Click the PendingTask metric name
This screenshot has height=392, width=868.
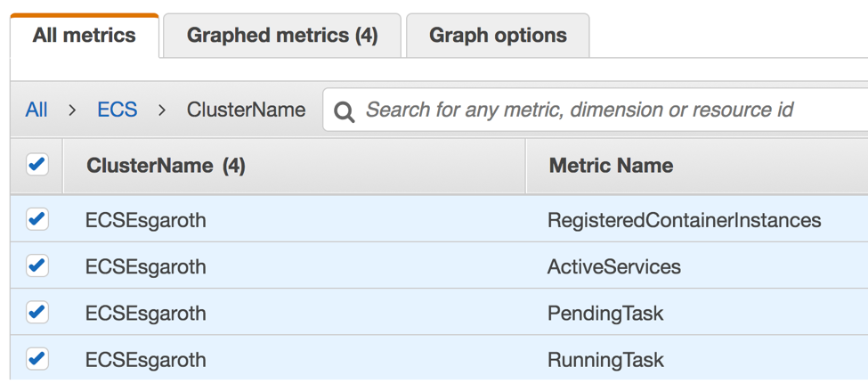605,314
